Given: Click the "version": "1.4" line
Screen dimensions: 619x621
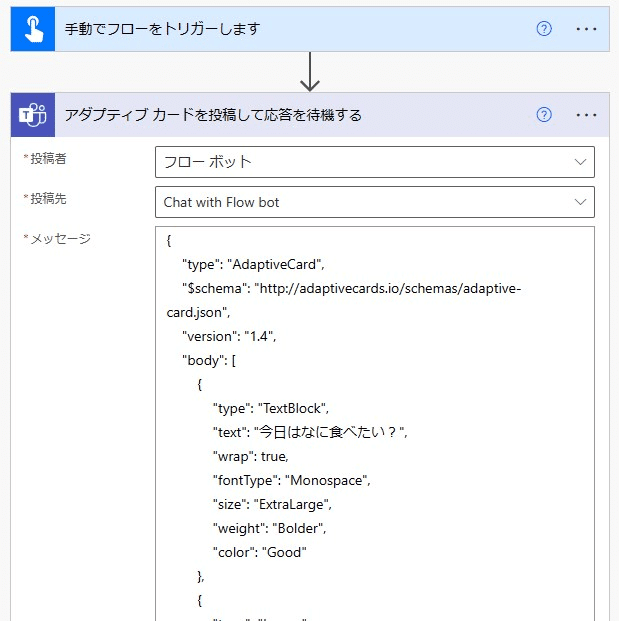Looking at the screenshot, I should click(229, 336).
